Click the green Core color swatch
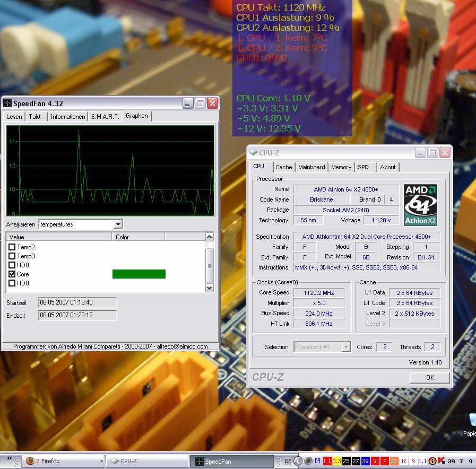 pos(139,274)
